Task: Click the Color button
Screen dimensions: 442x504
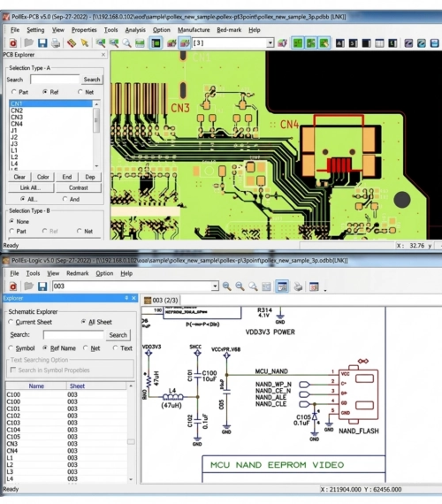Action: tap(42, 177)
